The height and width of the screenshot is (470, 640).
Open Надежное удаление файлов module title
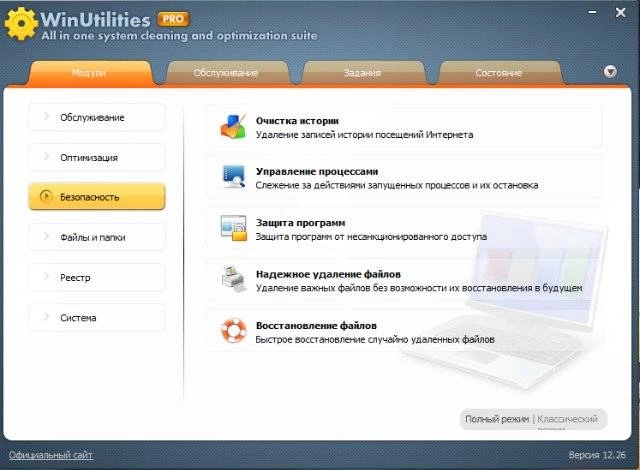point(328,274)
